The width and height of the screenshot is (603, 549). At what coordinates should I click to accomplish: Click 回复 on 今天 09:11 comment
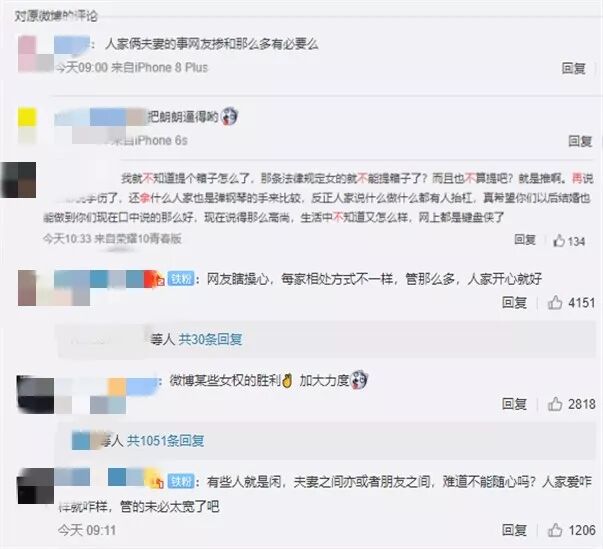coord(514,530)
